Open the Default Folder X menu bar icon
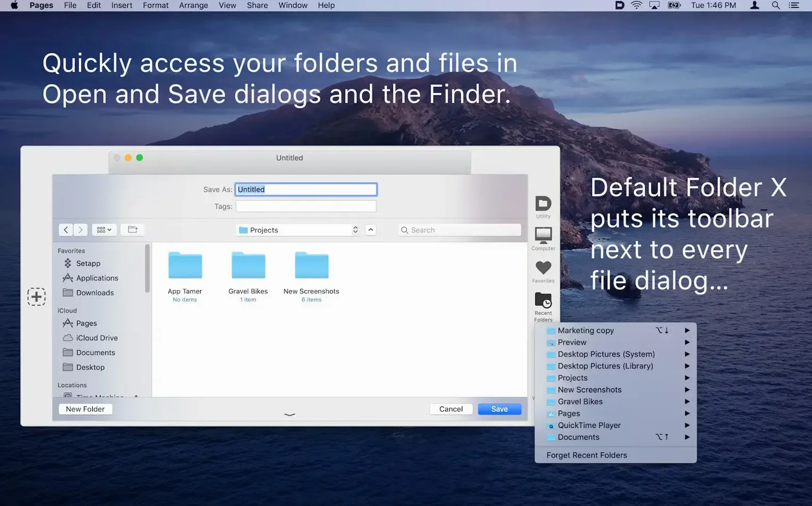812x506 pixels. (x=619, y=5)
